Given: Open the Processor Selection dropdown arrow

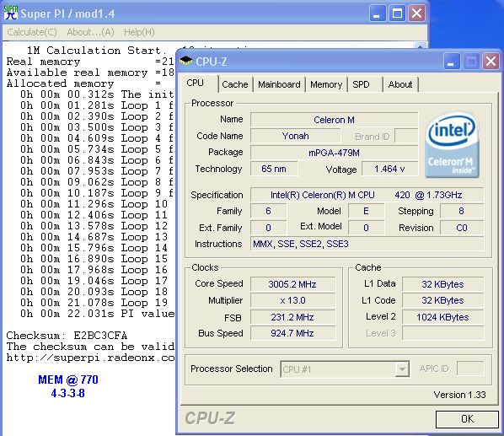Looking at the screenshot, I should [402, 369].
